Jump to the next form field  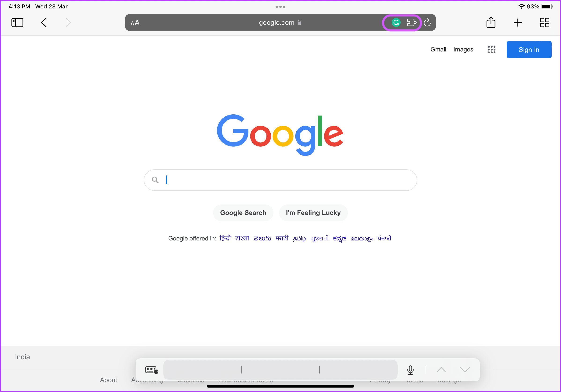tap(465, 370)
